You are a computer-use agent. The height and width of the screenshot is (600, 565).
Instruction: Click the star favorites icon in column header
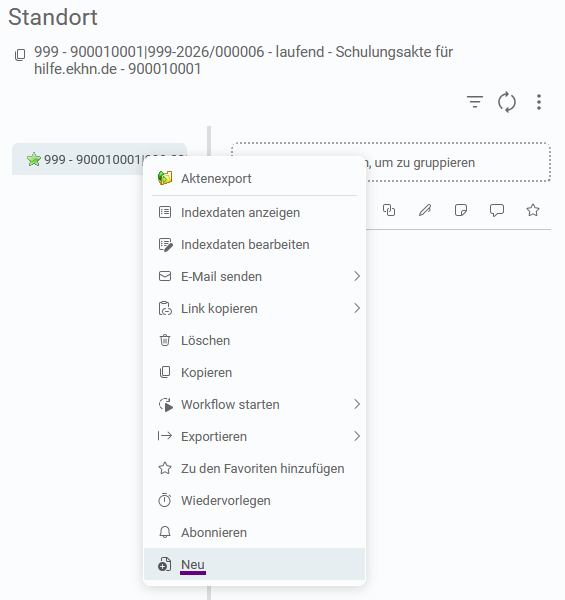(x=533, y=210)
